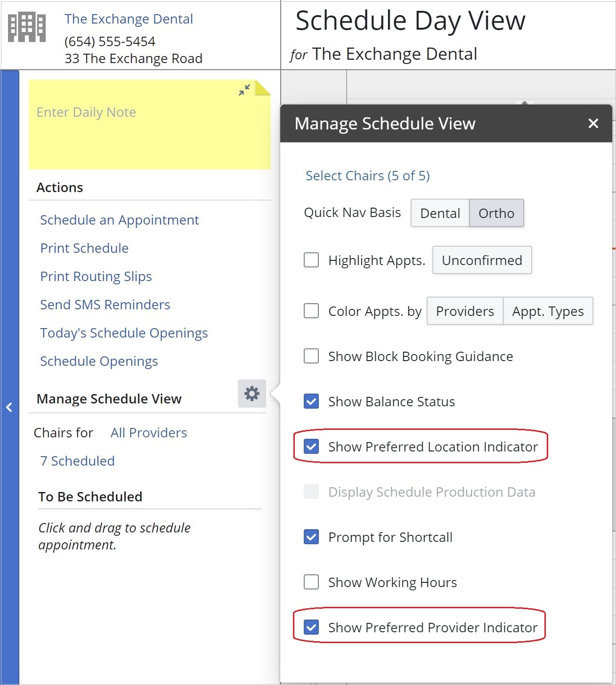616x685 pixels.
Task: Close the Manage Schedule View panel
Action: click(x=593, y=123)
